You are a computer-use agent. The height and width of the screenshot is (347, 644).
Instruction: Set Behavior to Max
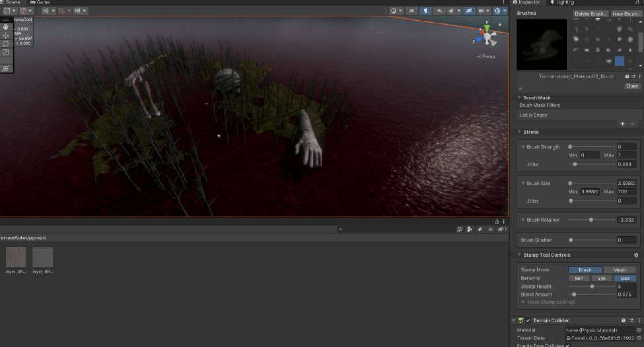[625, 278]
